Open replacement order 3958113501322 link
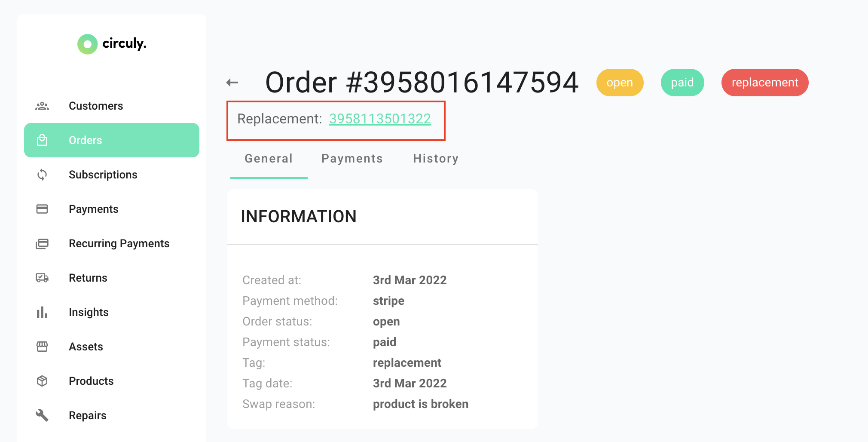The height and width of the screenshot is (442, 868). pos(380,119)
